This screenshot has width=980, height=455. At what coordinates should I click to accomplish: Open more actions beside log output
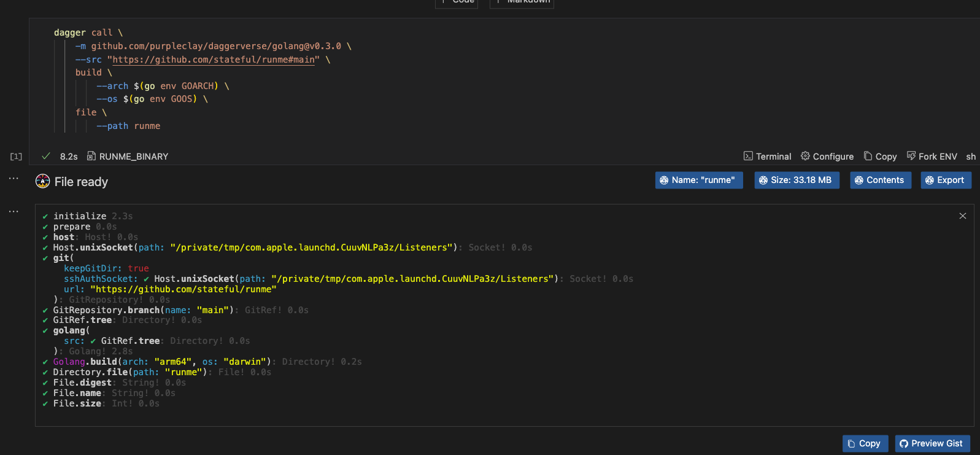[x=14, y=211]
